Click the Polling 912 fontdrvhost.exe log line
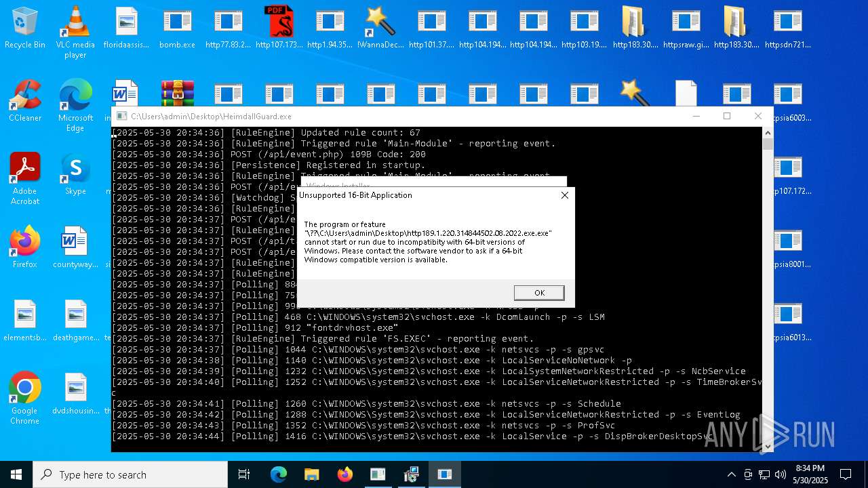 pos(255,328)
